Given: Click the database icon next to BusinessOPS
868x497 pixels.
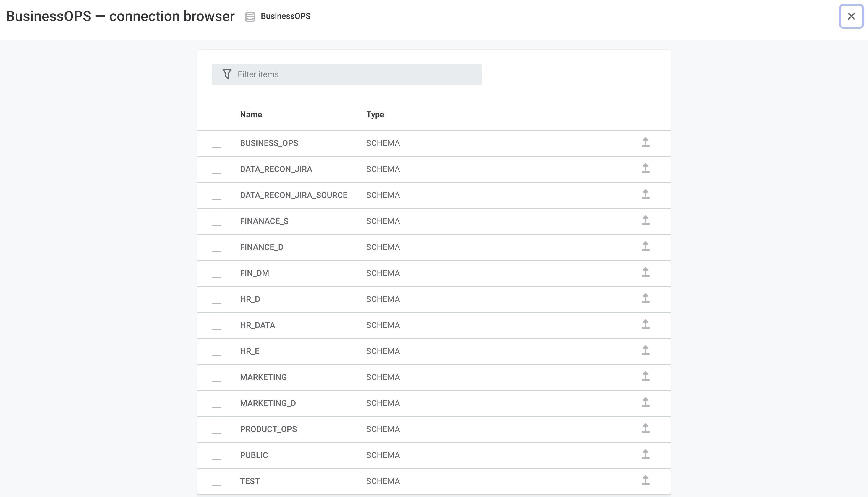Looking at the screenshot, I should (x=250, y=16).
